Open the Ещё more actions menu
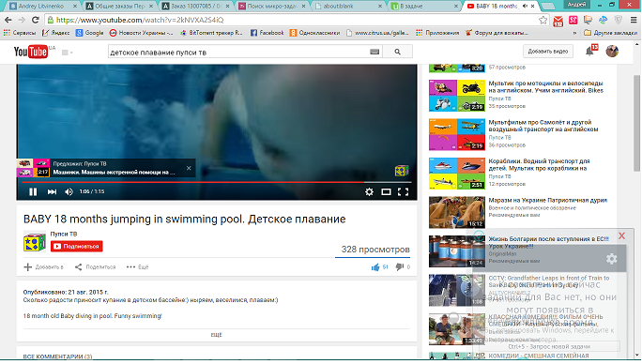The image size is (642, 364). (x=138, y=267)
